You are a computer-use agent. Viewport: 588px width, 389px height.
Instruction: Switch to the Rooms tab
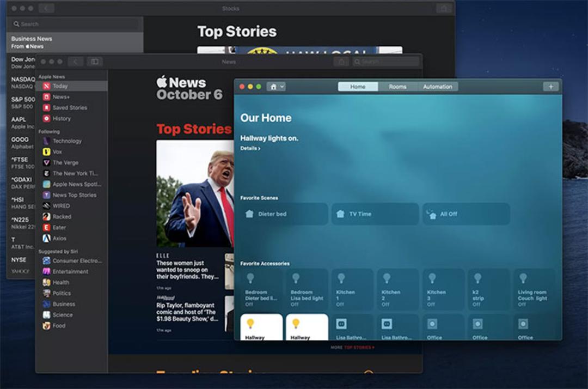click(397, 87)
